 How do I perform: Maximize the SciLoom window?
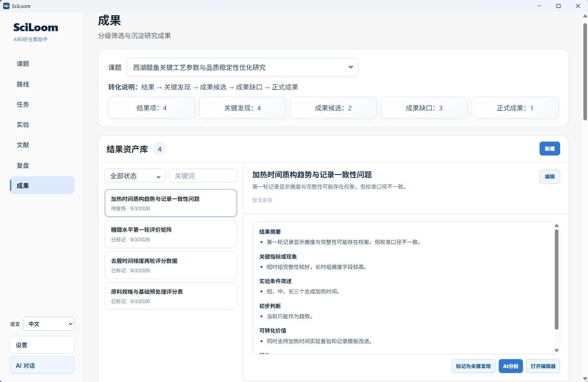(558, 6)
